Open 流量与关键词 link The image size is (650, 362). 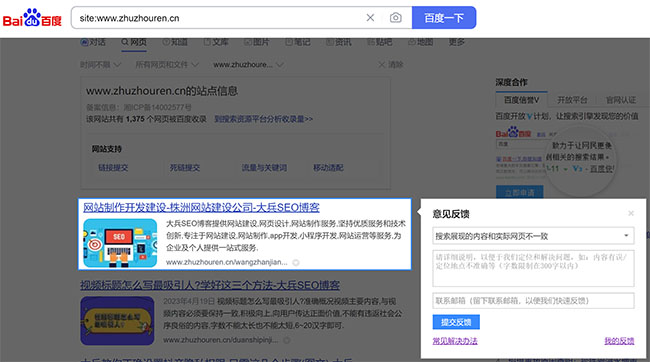264,168
